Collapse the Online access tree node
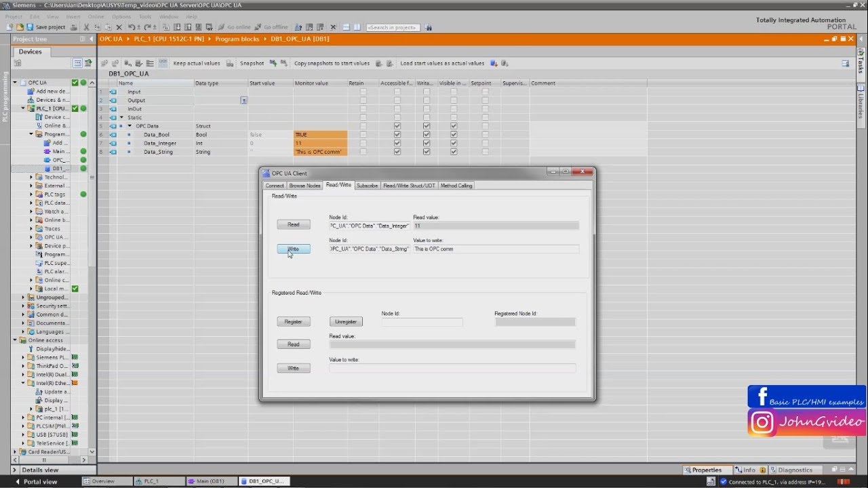The image size is (868, 488). click(x=15, y=340)
